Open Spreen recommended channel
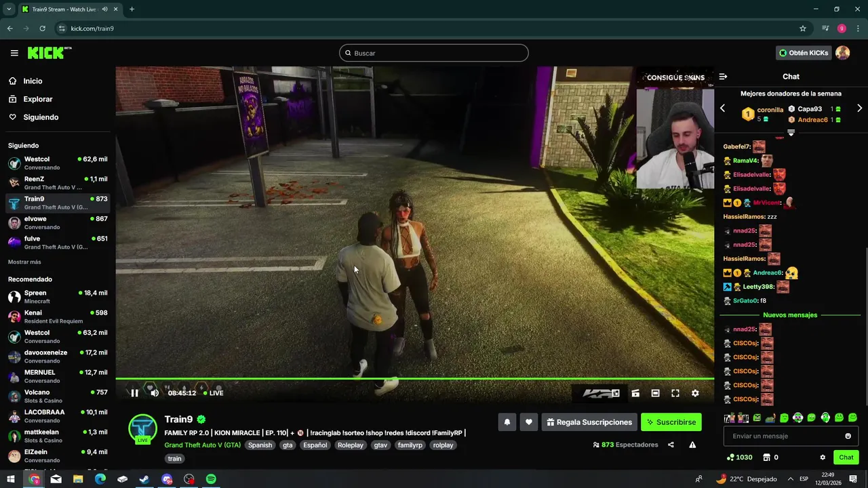 point(58,297)
